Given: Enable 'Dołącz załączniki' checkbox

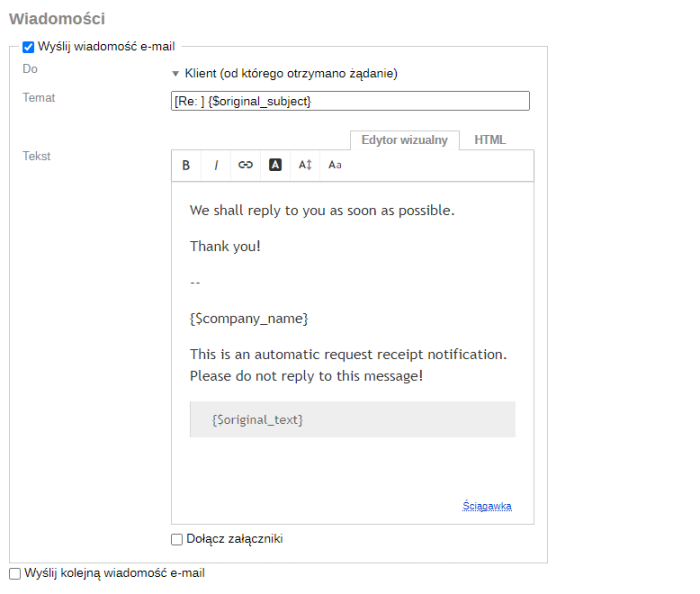Looking at the screenshot, I should click(177, 539).
